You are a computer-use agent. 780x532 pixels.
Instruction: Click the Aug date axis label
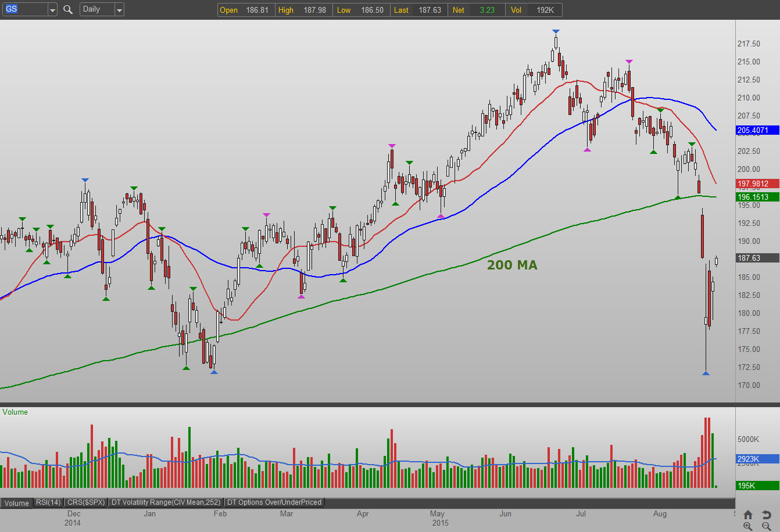pos(660,513)
